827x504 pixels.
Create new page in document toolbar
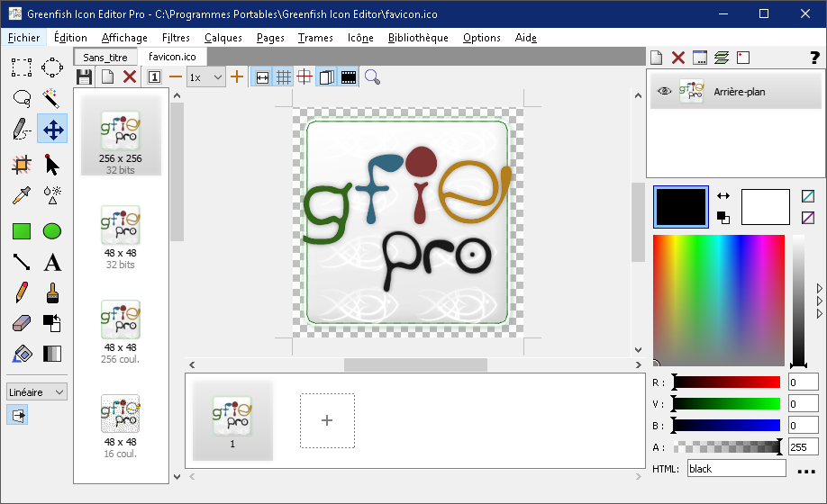click(107, 77)
